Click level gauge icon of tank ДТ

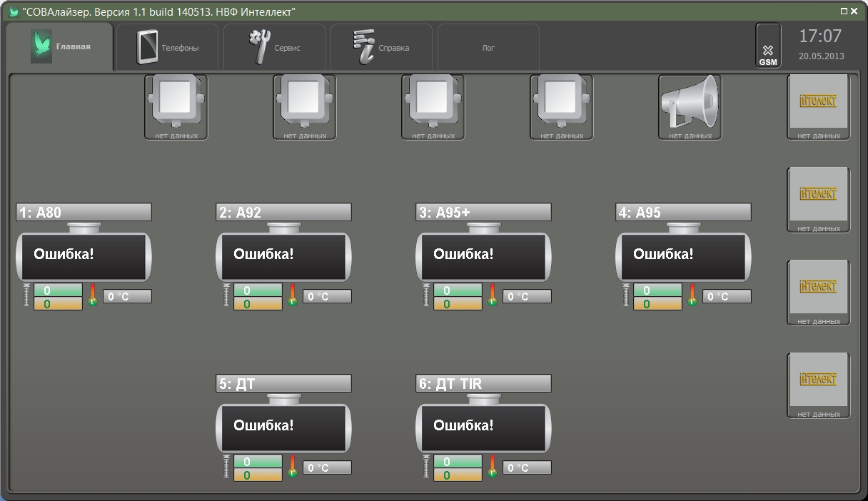[x=227, y=467]
